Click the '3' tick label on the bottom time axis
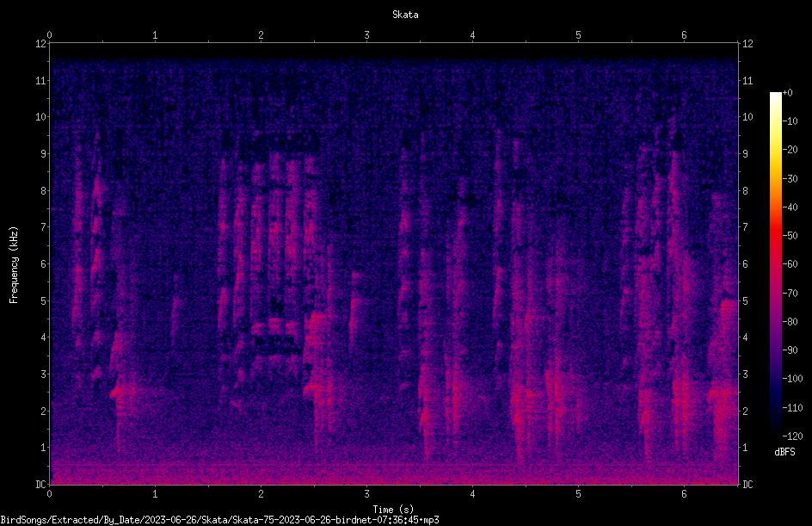 pos(366,494)
